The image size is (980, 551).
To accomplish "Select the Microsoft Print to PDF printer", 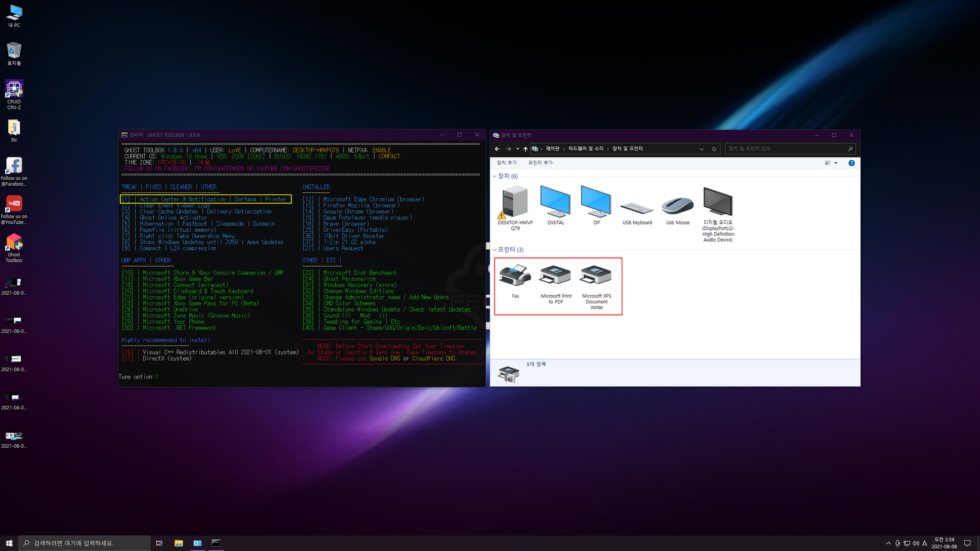I will click(556, 284).
